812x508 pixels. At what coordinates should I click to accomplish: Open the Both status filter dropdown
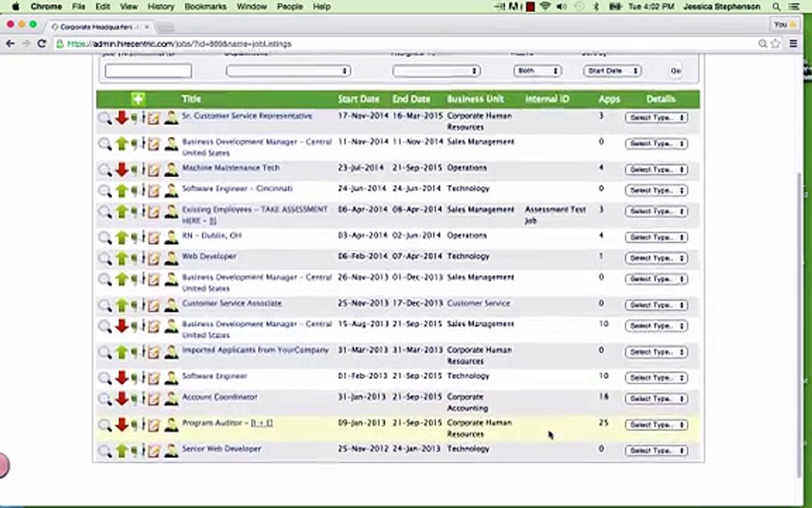click(x=538, y=71)
